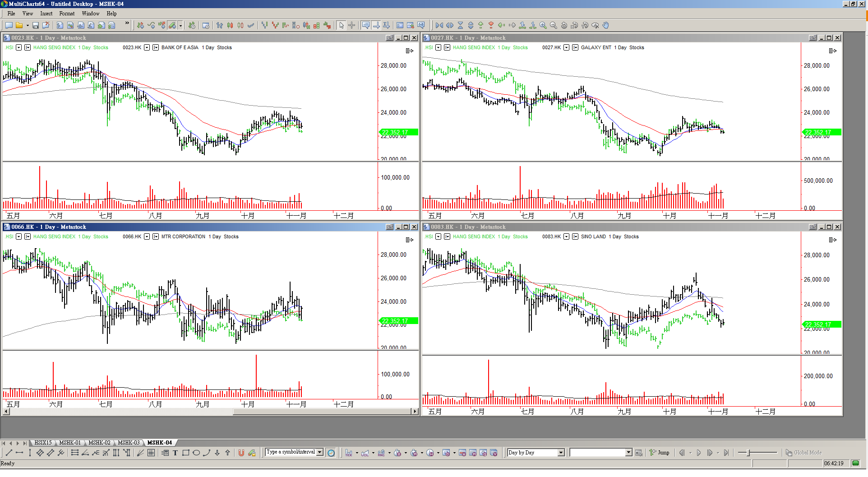This screenshot has width=868, height=477.
Task: Click the Zoom Out magnifier icon
Action: pos(554,25)
